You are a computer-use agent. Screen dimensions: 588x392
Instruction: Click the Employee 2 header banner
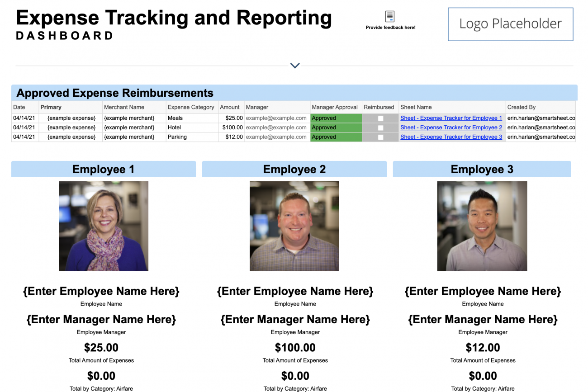[294, 169]
